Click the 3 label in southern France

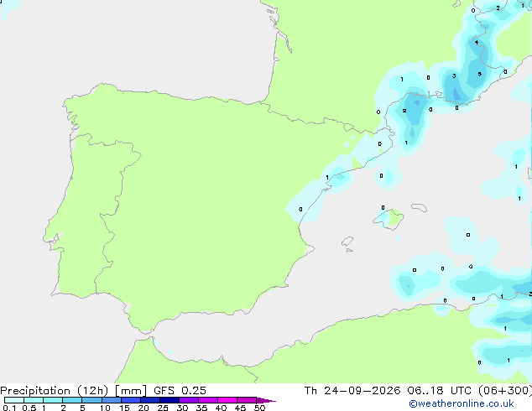(x=454, y=76)
